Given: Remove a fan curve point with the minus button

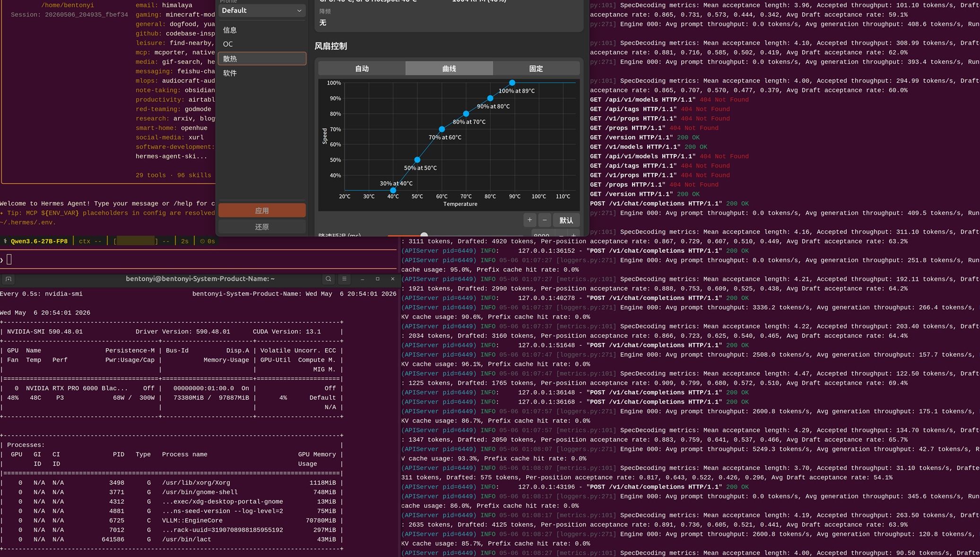Looking at the screenshot, I should click(x=545, y=220).
